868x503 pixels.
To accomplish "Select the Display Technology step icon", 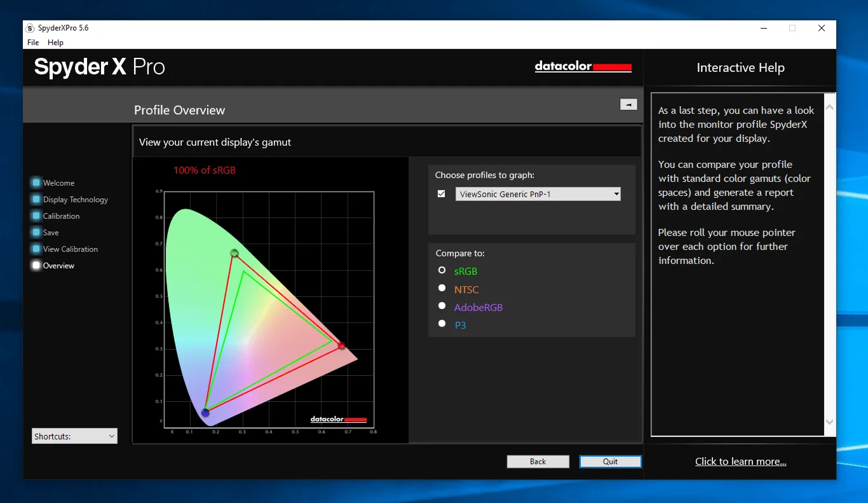I will click(36, 200).
